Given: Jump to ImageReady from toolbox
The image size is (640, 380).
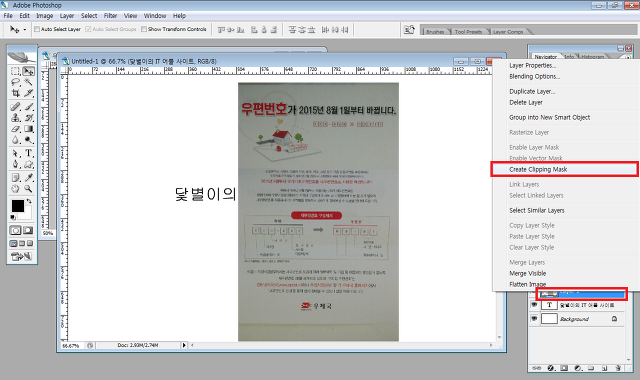Looking at the screenshot, I should tap(22, 257).
